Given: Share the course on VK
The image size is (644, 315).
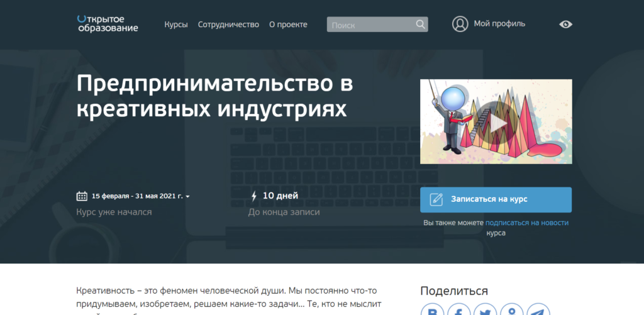Looking at the screenshot, I should (x=433, y=311).
